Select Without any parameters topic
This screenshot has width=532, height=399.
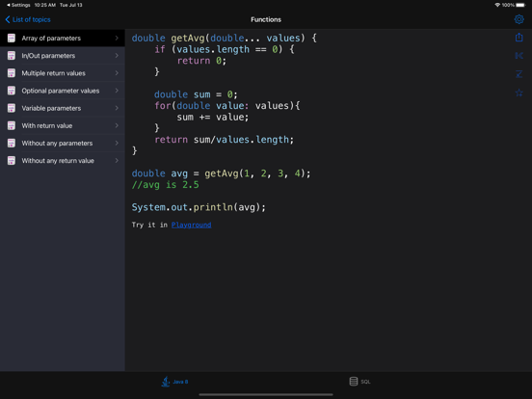pos(63,144)
